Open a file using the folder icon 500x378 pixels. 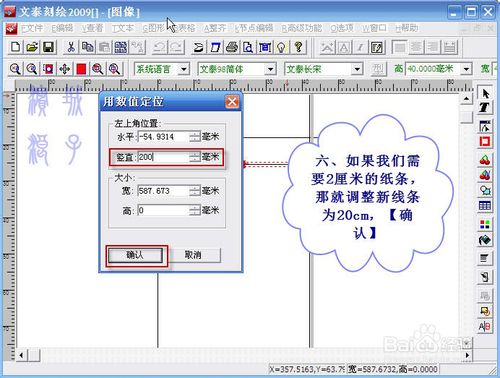(32, 47)
